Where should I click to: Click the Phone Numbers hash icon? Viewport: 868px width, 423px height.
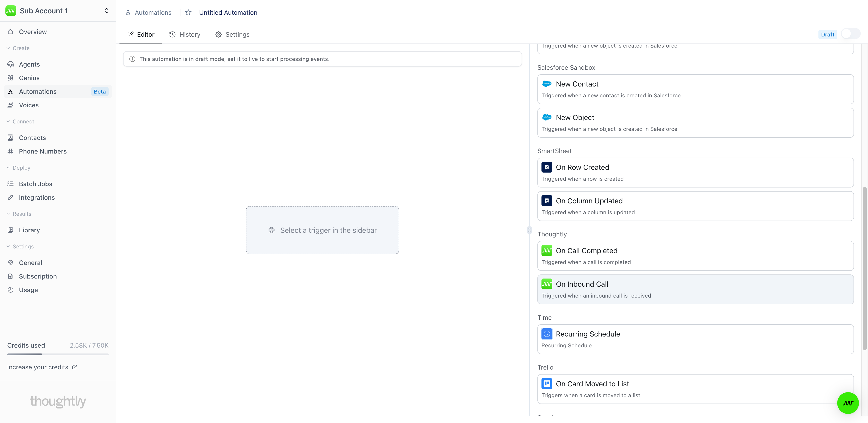10,151
